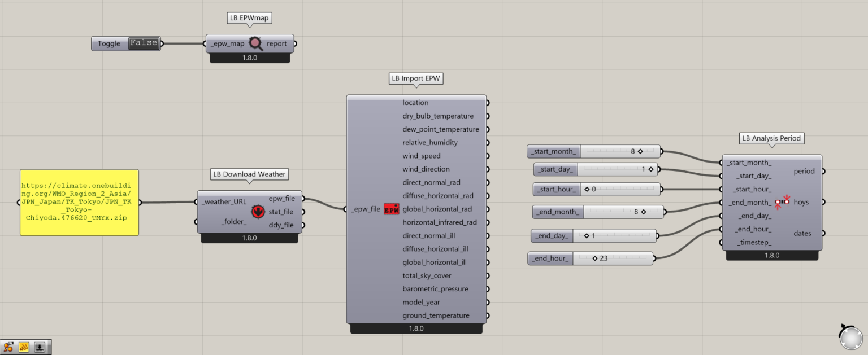Screen dimensions: 868x355
Task: Click the barometric_pressure output
Action: [435, 289]
